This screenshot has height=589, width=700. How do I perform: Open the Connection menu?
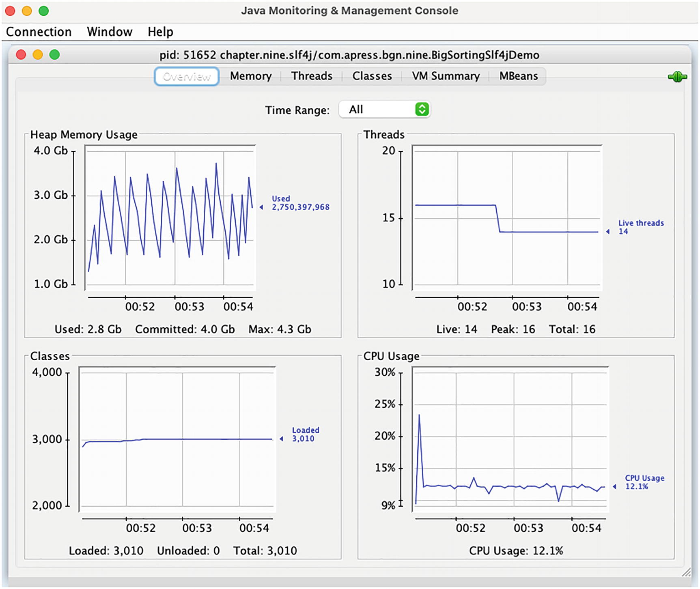pos(39,32)
